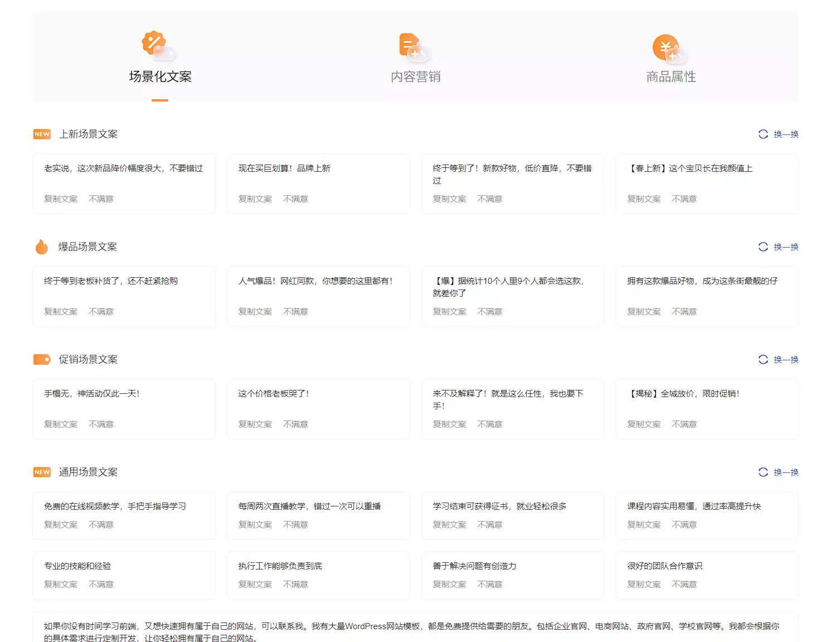
Task: Copy 免费的在线视频教学 copy text
Action: [x=61, y=525]
